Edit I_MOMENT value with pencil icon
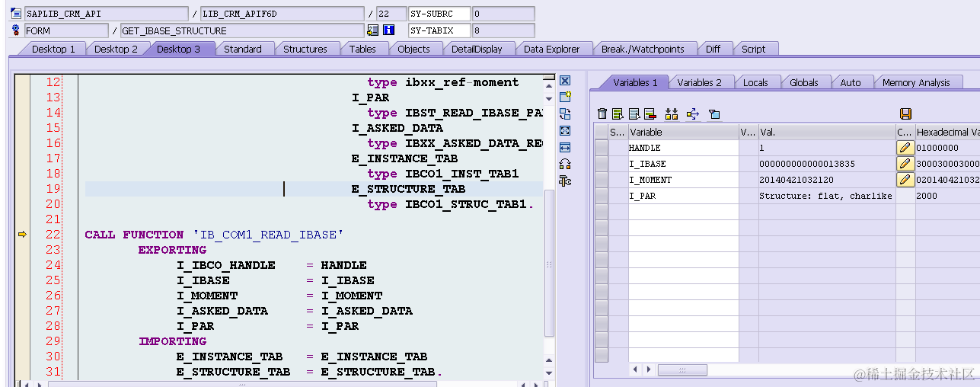Viewport: 980px width, 387px height. point(905,180)
